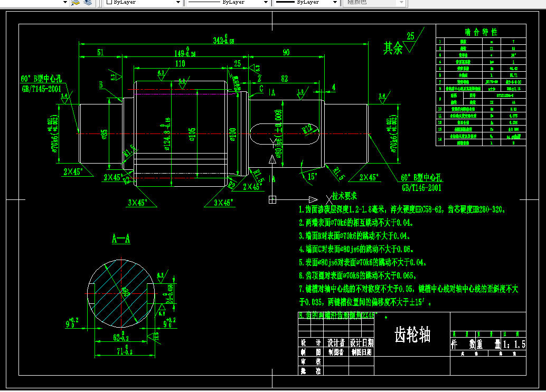Select the 齿轮轴 title block name
The width and height of the screenshot is (546, 392).
(x=412, y=334)
